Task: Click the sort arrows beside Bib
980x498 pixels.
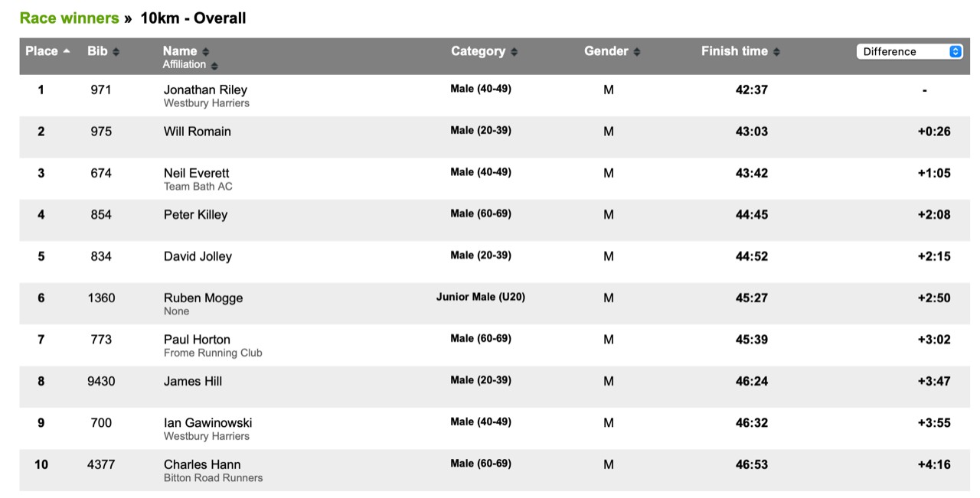Action: (x=116, y=52)
